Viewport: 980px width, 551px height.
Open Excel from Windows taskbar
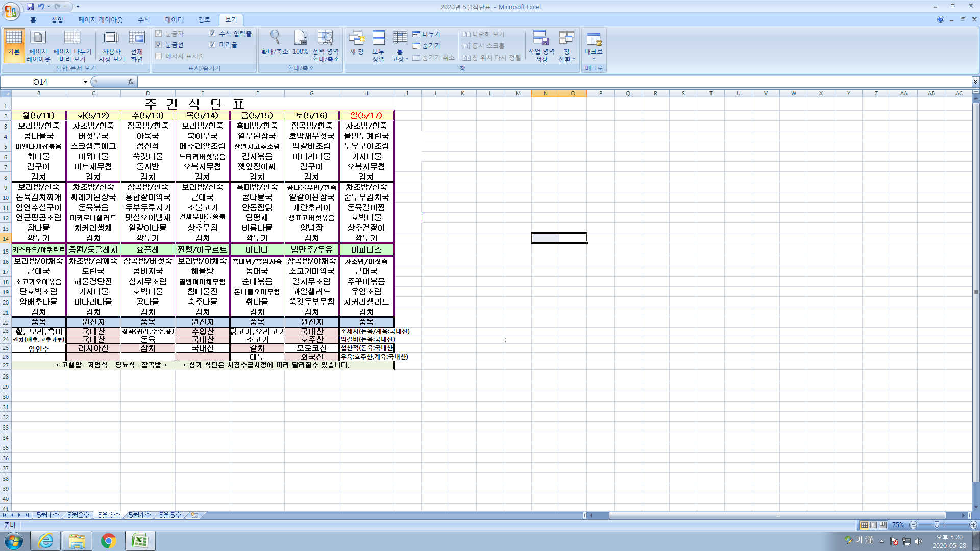pyautogui.click(x=140, y=540)
